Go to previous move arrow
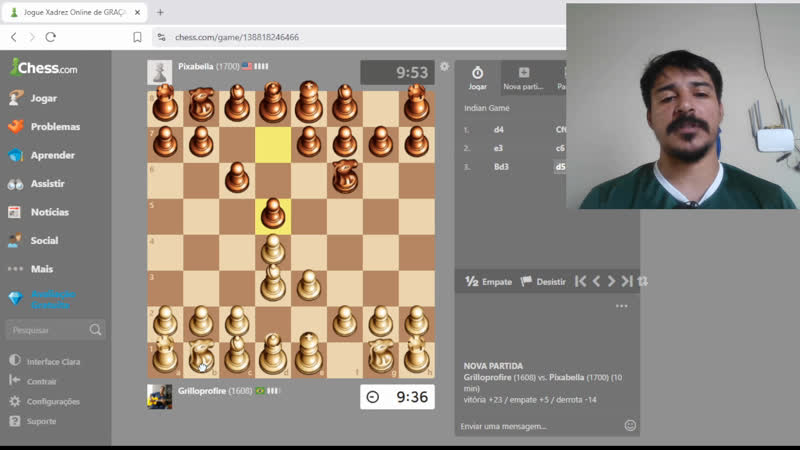The height and width of the screenshot is (450, 800). [596, 281]
